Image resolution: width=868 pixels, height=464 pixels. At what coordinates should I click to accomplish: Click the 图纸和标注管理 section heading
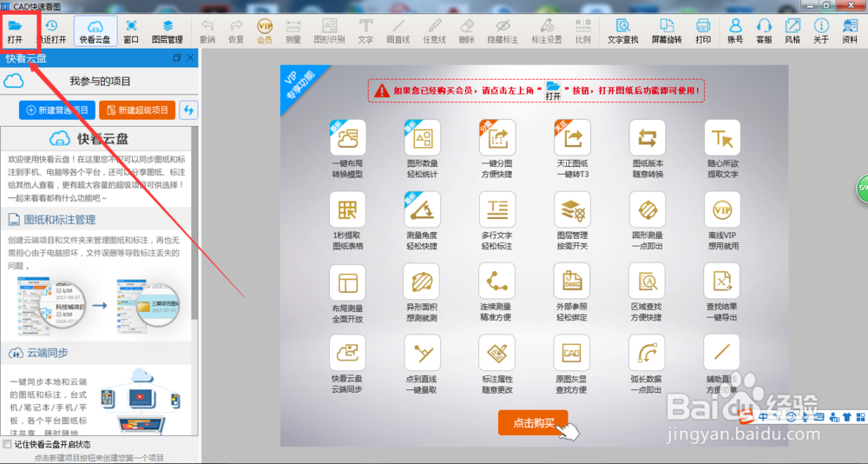[x=60, y=220]
